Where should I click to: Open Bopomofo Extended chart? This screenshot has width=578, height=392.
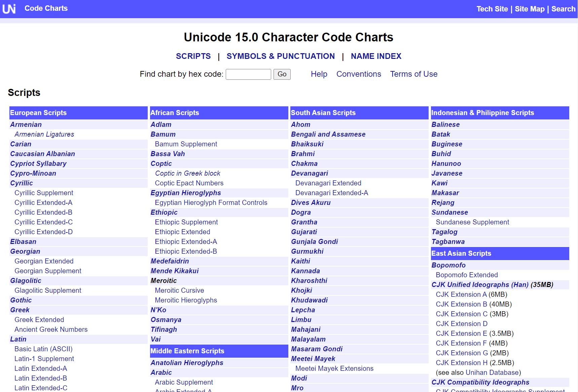(467, 275)
